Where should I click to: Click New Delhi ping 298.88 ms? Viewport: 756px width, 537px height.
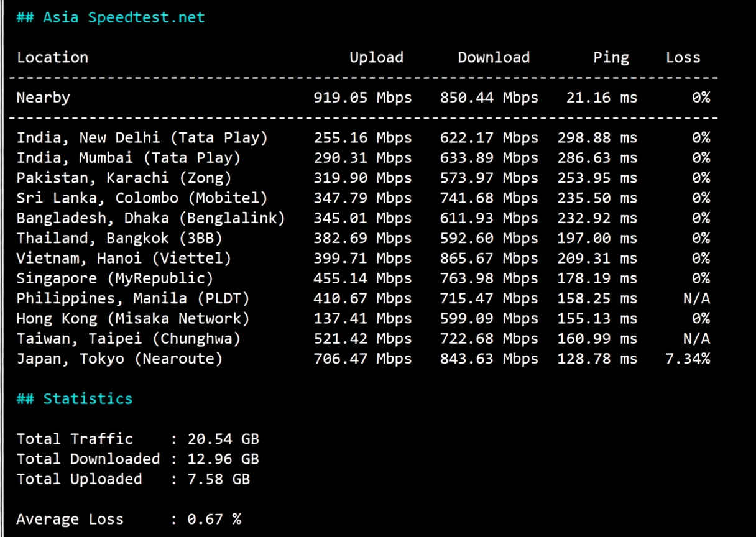597,138
